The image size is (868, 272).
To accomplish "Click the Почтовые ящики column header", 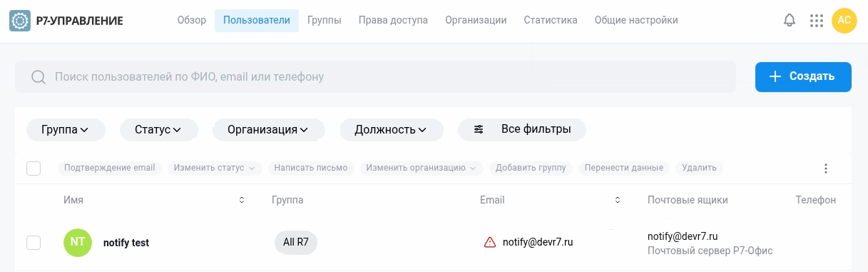I will point(688,200).
